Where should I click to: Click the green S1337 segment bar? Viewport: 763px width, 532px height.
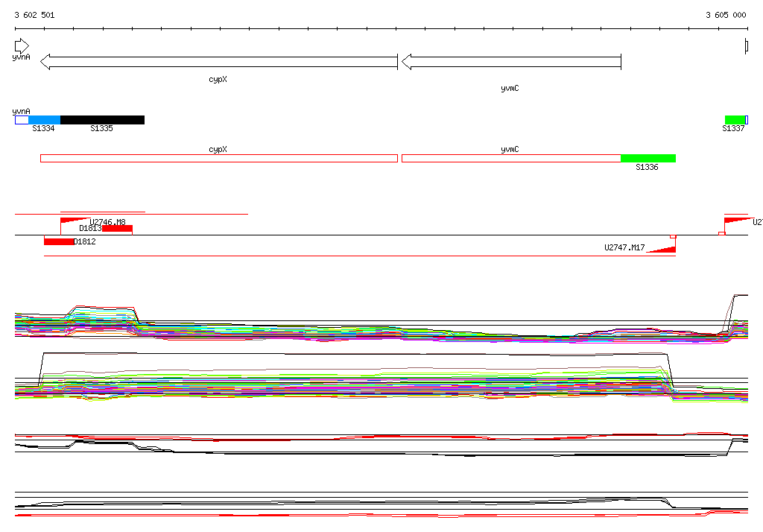click(735, 120)
